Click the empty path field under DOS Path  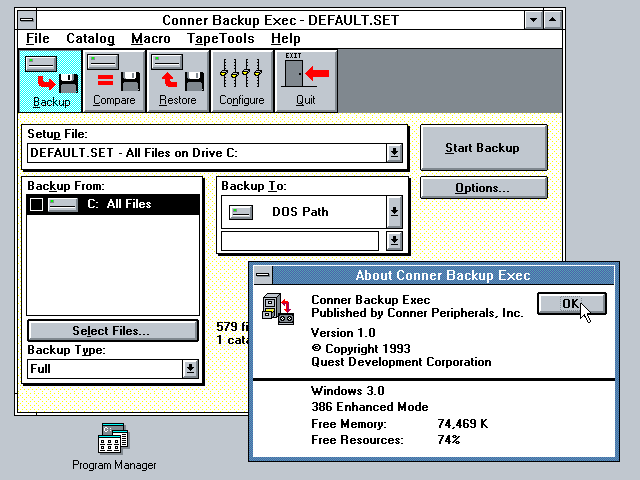pos(300,241)
